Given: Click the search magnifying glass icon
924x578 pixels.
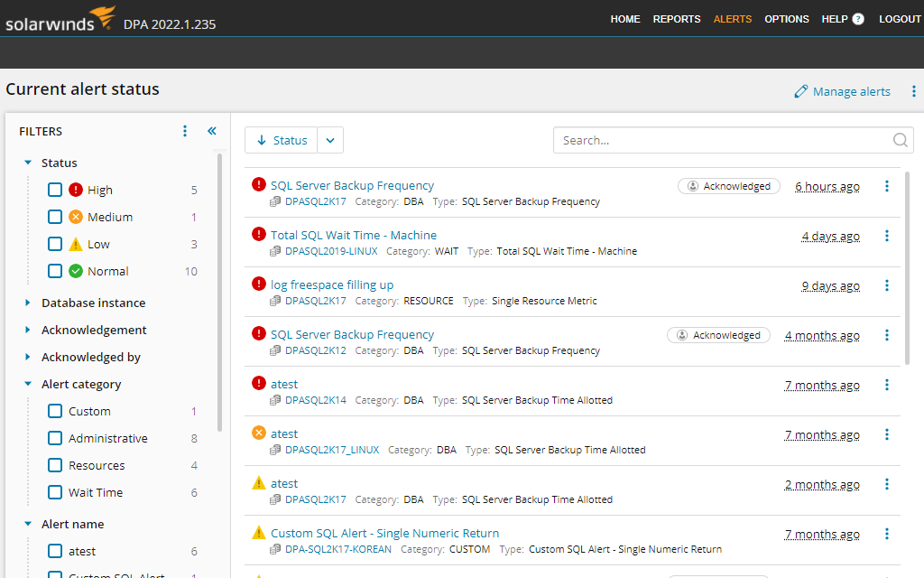Looking at the screenshot, I should [900, 140].
